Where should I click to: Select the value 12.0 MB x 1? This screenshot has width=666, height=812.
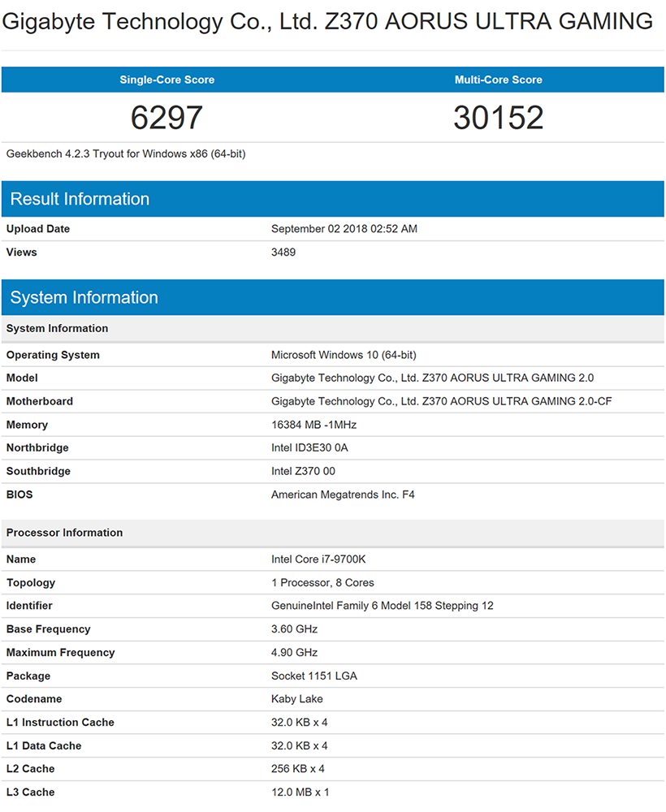coord(300,793)
